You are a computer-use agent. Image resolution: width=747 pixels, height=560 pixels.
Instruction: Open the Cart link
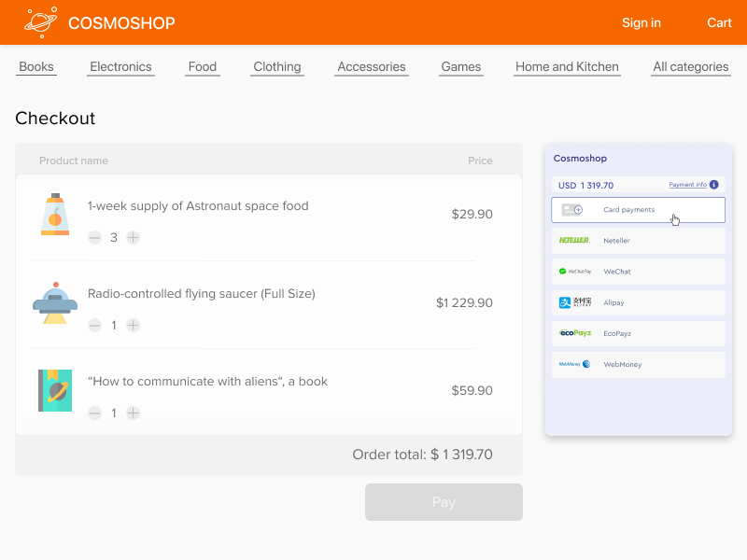[x=719, y=23]
